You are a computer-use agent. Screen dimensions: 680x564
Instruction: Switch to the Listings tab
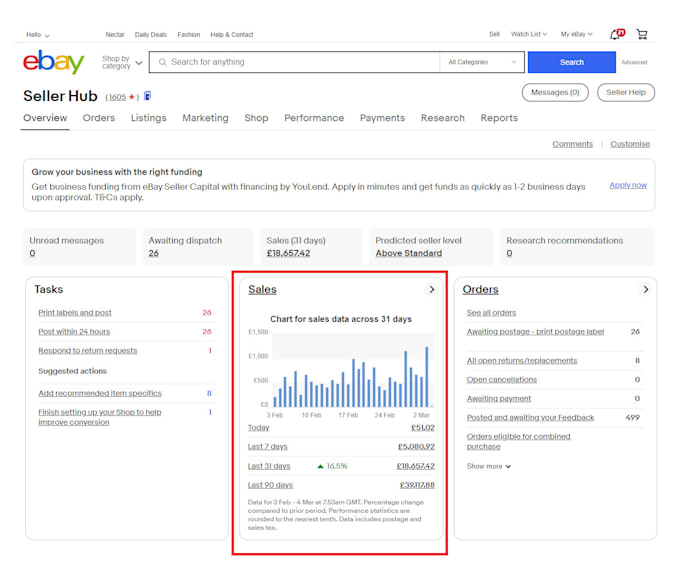pyautogui.click(x=149, y=118)
